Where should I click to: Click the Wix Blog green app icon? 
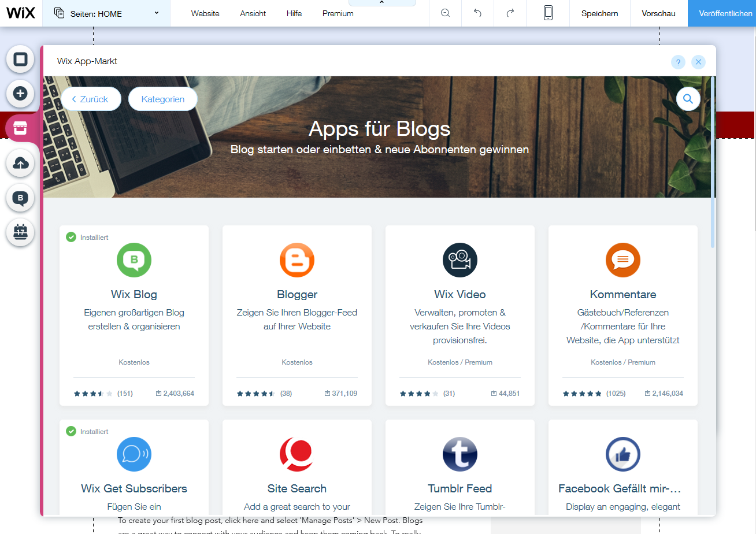(x=134, y=260)
